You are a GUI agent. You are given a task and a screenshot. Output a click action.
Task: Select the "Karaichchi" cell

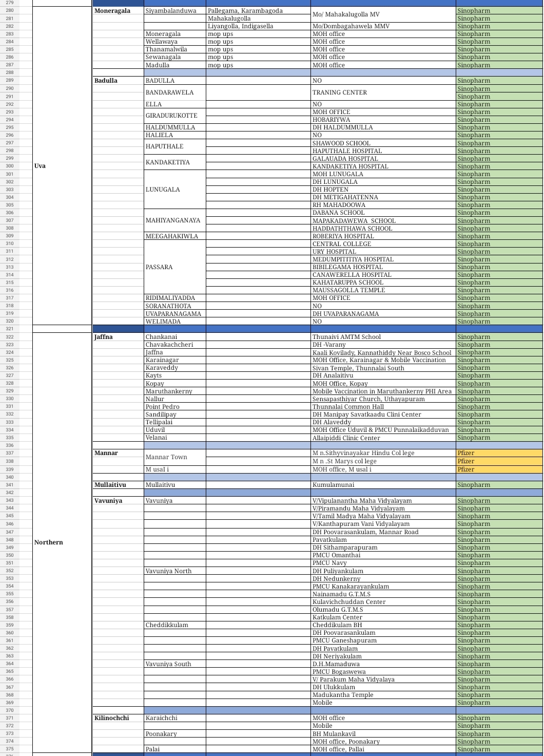point(174,718)
